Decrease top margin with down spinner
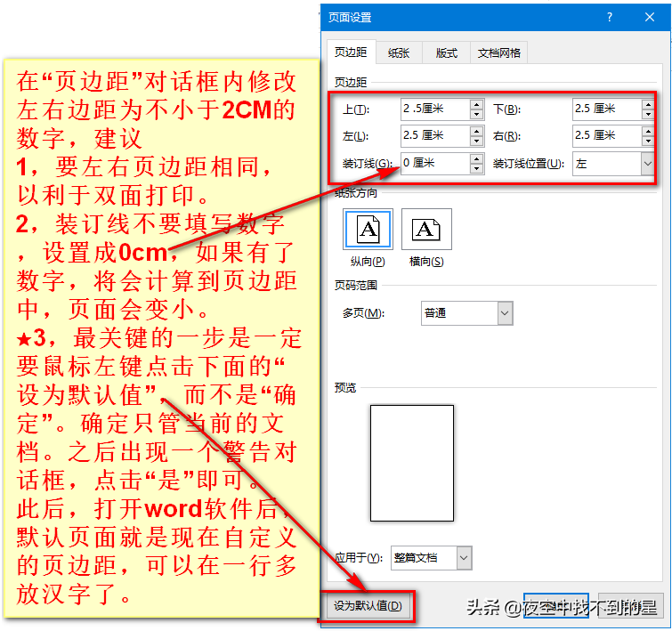 [x=476, y=115]
